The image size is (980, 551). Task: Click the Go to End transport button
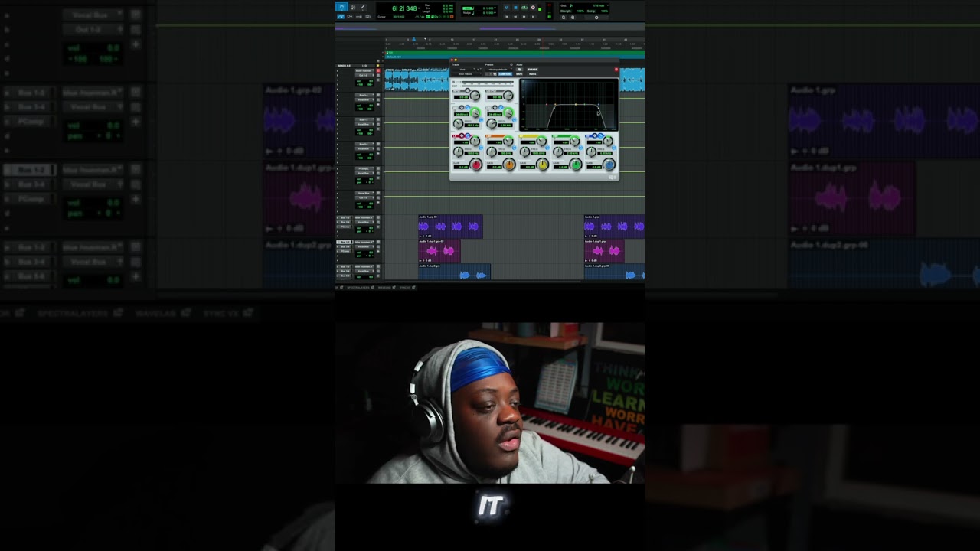(x=533, y=16)
